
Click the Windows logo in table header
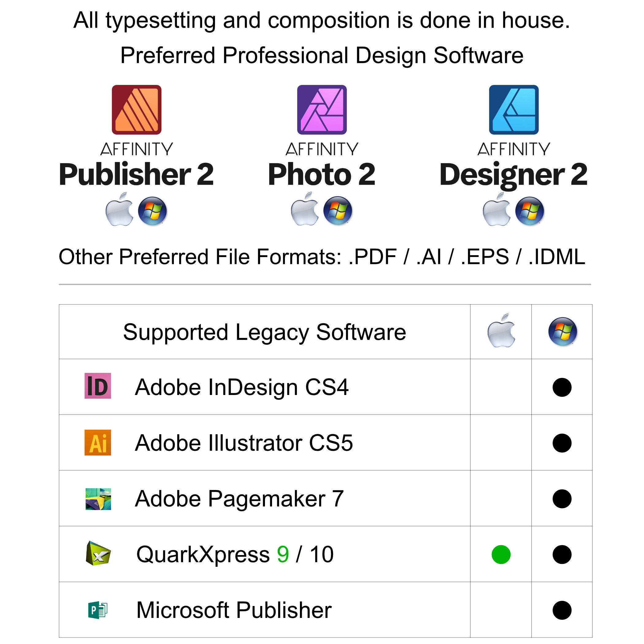562,331
